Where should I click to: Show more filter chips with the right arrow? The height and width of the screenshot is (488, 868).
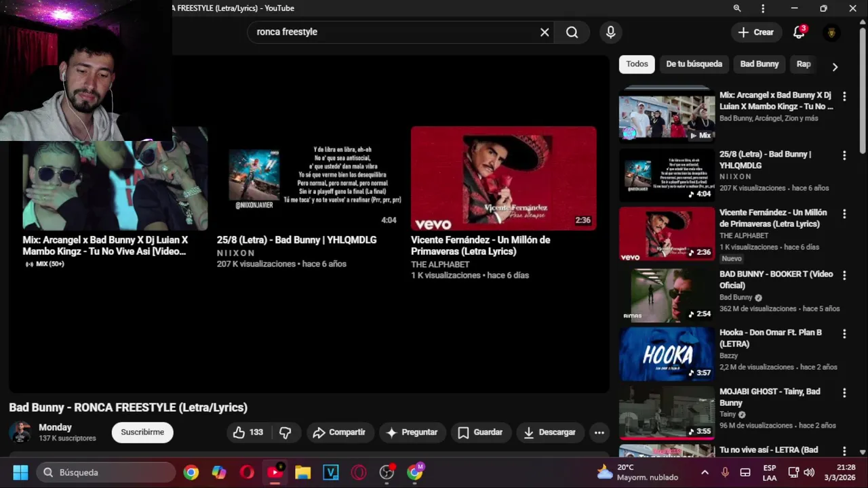coord(835,66)
